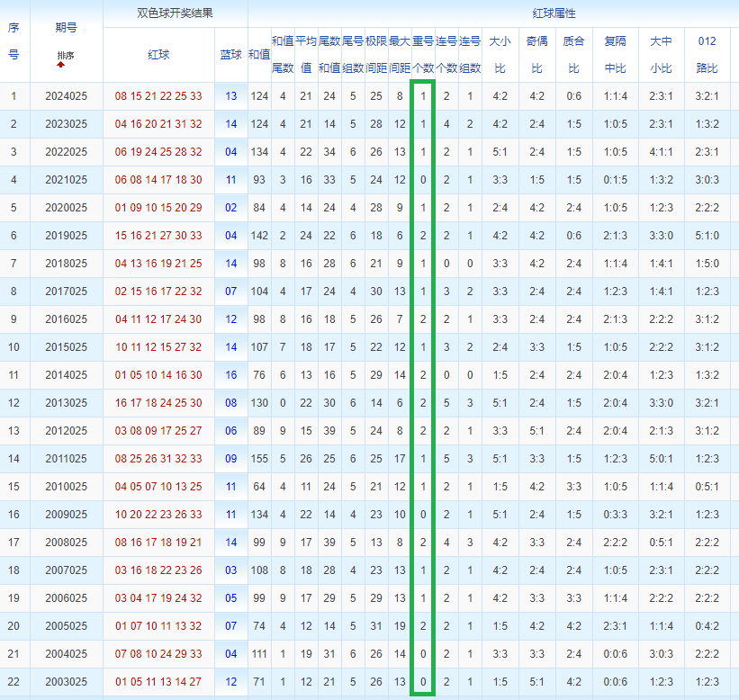This screenshot has width=739, height=700.
Task: Select issue number 2024025
Action: tap(66, 96)
